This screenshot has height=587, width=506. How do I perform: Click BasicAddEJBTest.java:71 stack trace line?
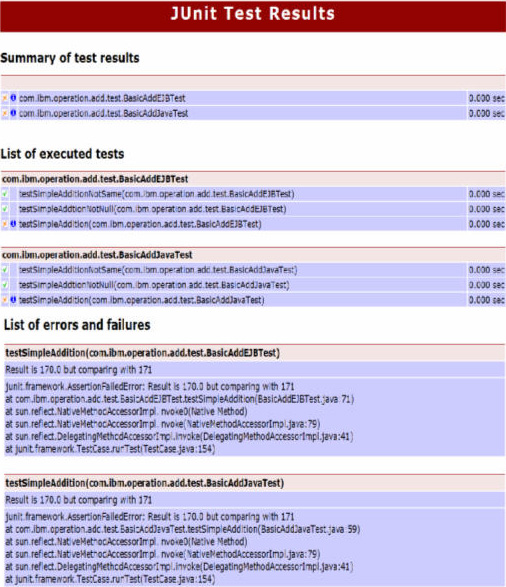pos(180,399)
